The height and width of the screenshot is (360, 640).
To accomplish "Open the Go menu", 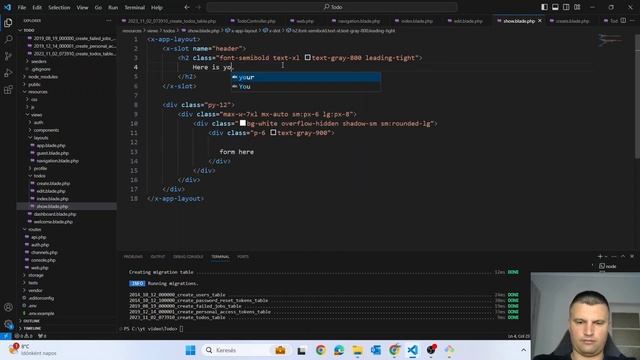I will [98, 7].
